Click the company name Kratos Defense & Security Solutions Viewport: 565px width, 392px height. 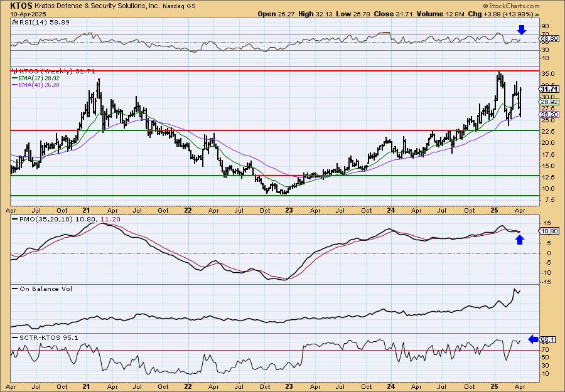click(97, 6)
